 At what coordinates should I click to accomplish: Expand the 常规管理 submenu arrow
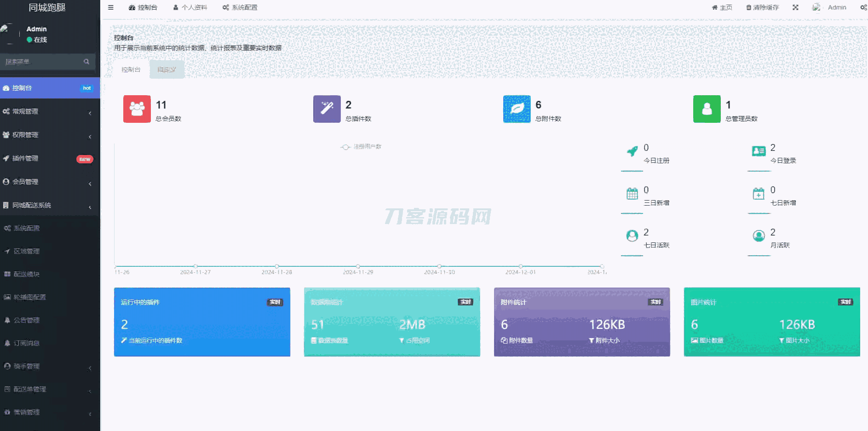(90, 113)
